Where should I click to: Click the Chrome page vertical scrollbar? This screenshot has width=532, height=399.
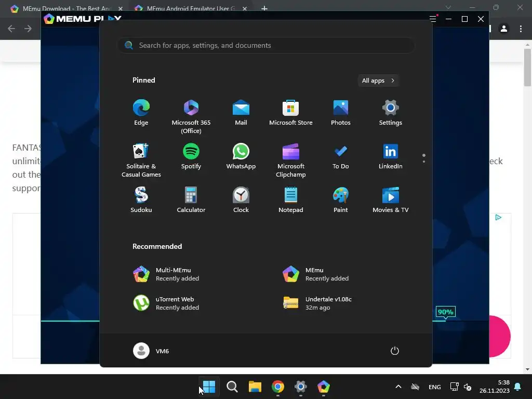pyautogui.click(x=527, y=68)
